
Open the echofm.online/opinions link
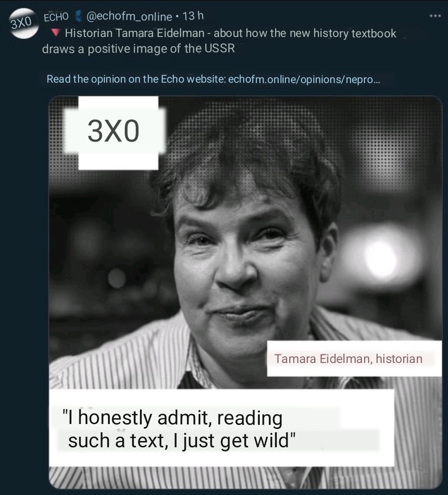click(304, 79)
